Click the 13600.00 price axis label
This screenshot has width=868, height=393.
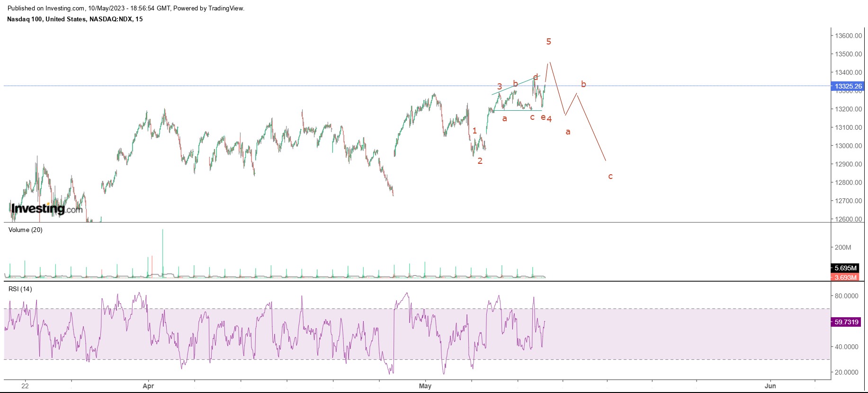pyautogui.click(x=848, y=36)
